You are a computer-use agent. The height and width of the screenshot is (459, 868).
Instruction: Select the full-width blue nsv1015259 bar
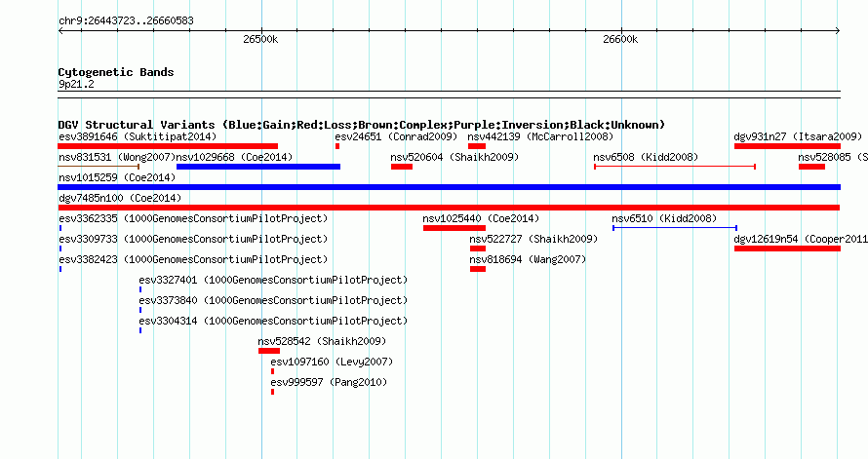click(x=449, y=187)
